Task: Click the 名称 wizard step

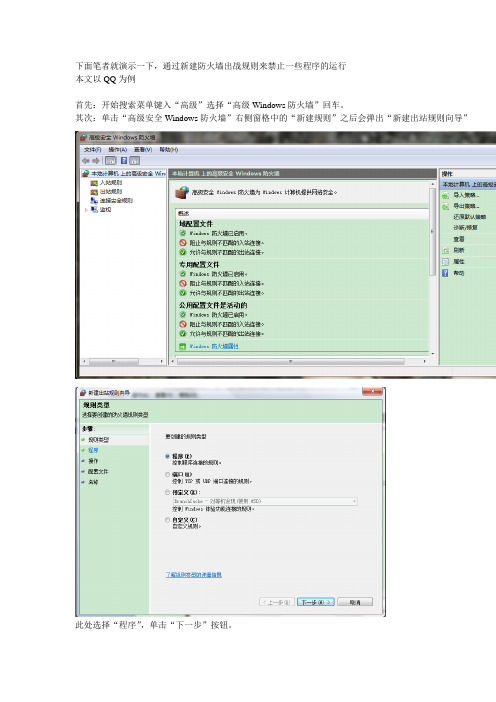Action: [93, 482]
